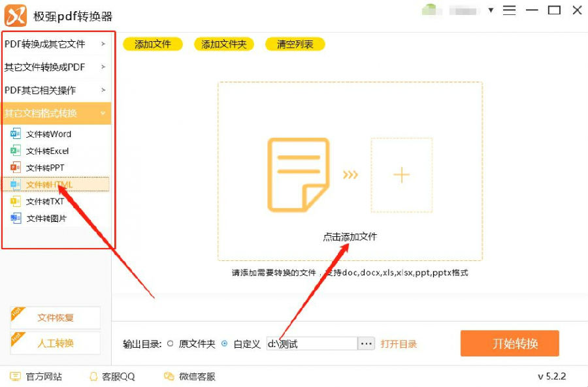Click the image icon beside 文件转图片
Image resolution: width=588 pixels, height=387 pixels.
point(16,218)
